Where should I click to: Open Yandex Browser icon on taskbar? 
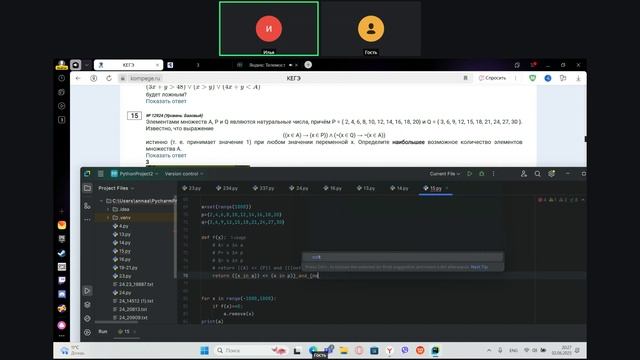[389, 350]
